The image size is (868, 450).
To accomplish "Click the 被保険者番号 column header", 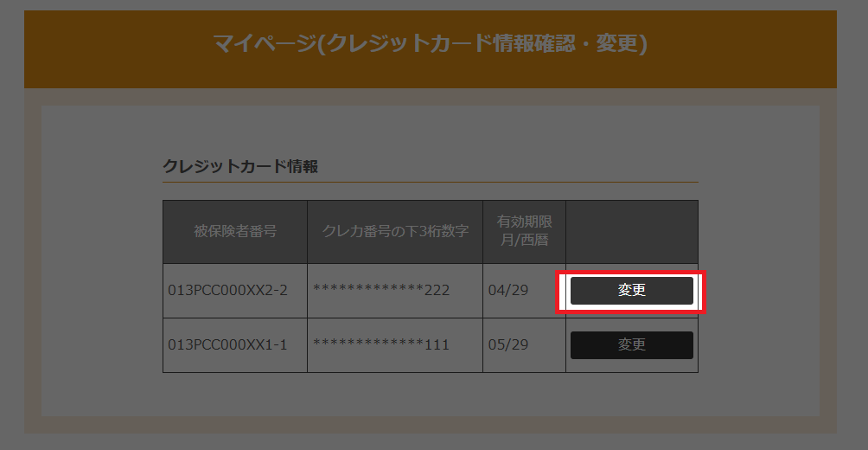I will [x=234, y=232].
